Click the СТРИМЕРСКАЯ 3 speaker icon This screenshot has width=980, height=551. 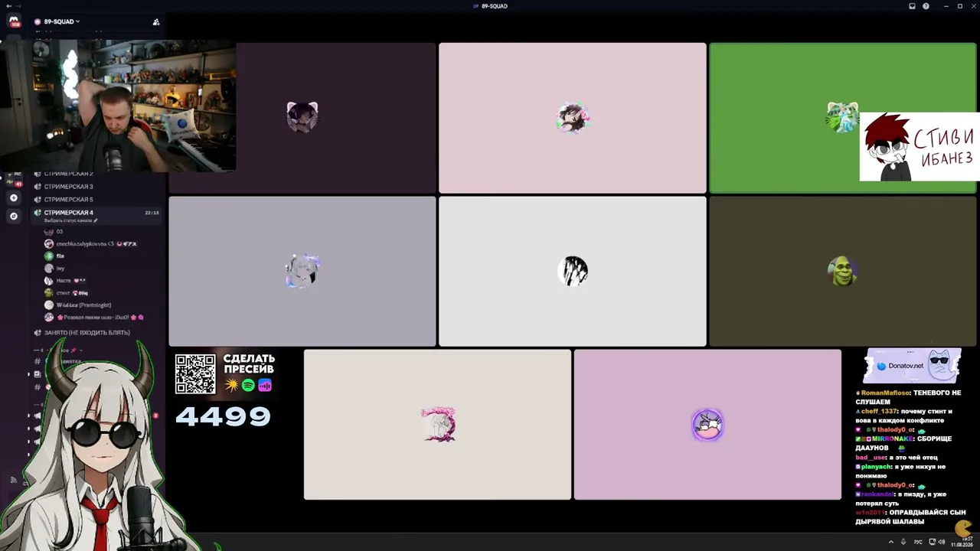click(38, 187)
